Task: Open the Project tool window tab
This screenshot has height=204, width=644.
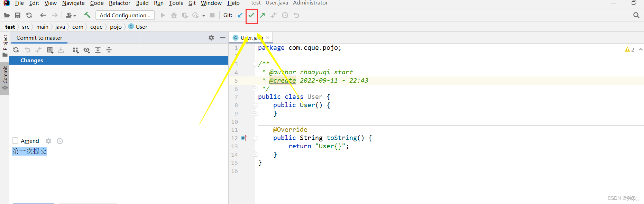Action: click(x=5, y=46)
